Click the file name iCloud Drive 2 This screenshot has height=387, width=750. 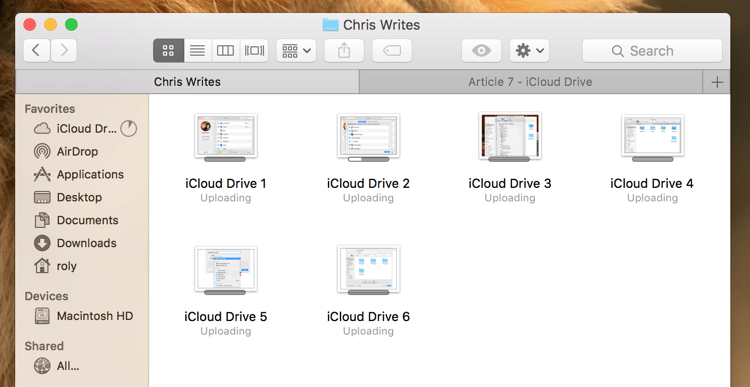point(368,183)
